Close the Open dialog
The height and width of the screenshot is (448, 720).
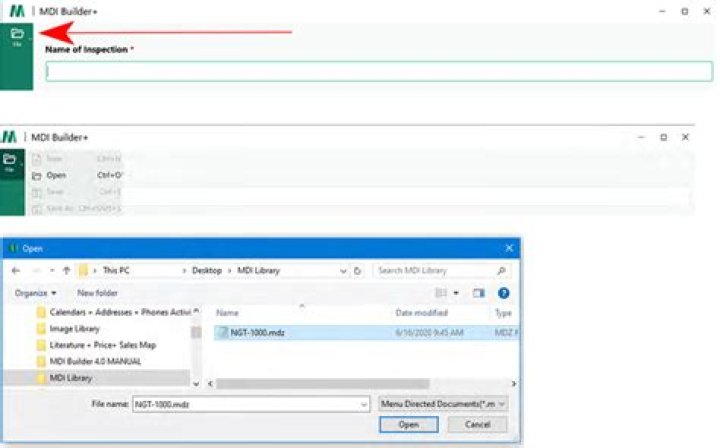[x=509, y=248]
